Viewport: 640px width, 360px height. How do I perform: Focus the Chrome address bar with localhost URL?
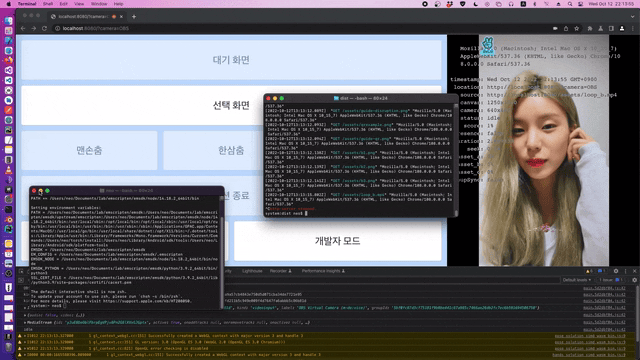(x=302, y=29)
